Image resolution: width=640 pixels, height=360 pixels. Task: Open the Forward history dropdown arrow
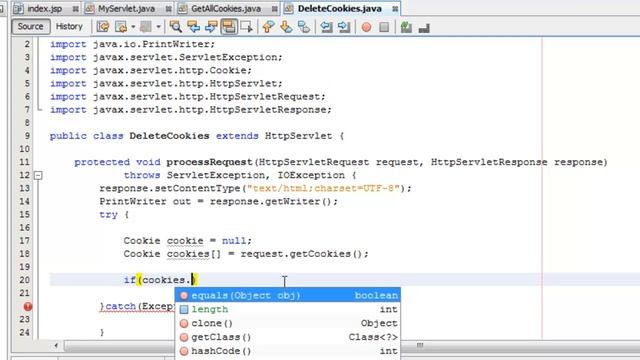tap(158, 27)
